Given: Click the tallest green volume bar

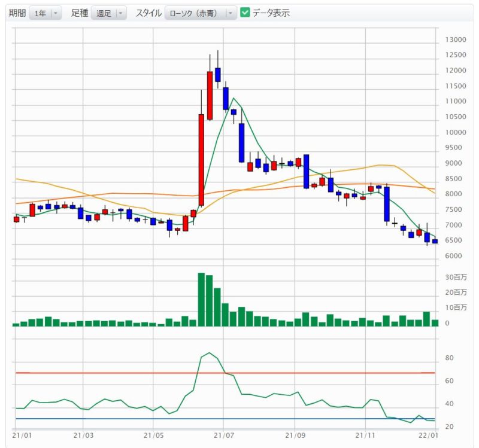Looking at the screenshot, I should 201,300.
